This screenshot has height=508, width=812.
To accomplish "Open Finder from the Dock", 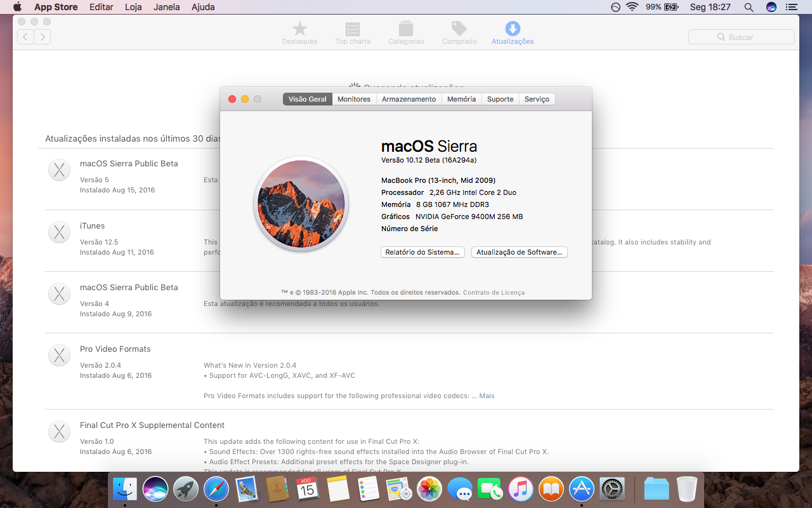I will pos(125,489).
